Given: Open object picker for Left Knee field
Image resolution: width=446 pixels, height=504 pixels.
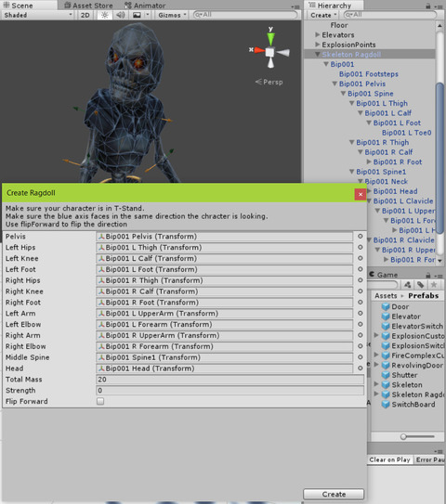Looking at the screenshot, I should 361,258.
